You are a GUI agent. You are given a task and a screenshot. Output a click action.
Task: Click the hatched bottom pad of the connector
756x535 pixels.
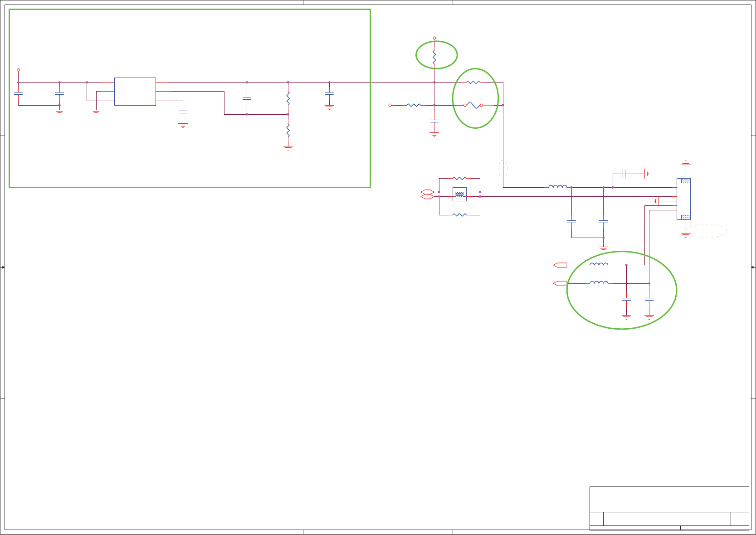[686, 217]
